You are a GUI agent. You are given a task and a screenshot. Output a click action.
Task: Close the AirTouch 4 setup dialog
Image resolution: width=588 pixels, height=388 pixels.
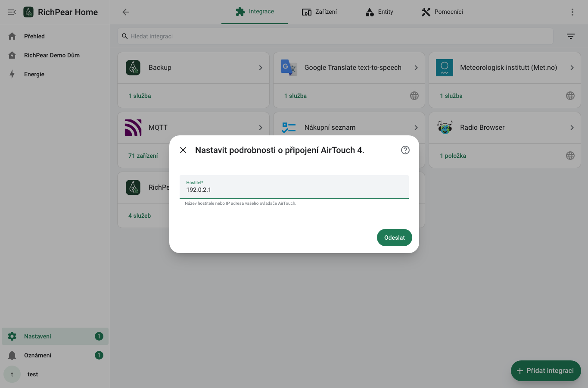coord(183,150)
